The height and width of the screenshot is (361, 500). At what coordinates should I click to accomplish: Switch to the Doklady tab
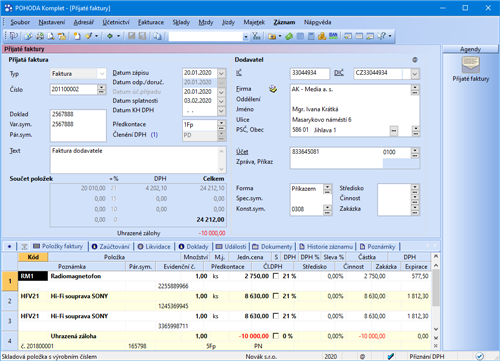193,247
